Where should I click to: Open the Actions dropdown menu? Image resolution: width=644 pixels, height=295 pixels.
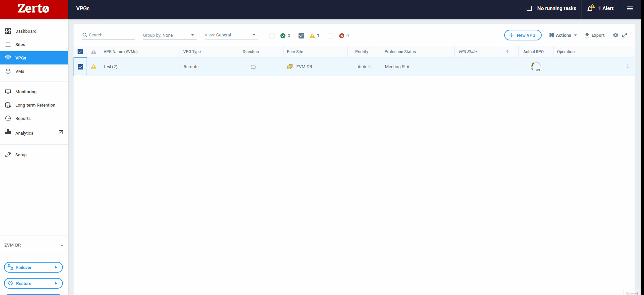[563, 35]
